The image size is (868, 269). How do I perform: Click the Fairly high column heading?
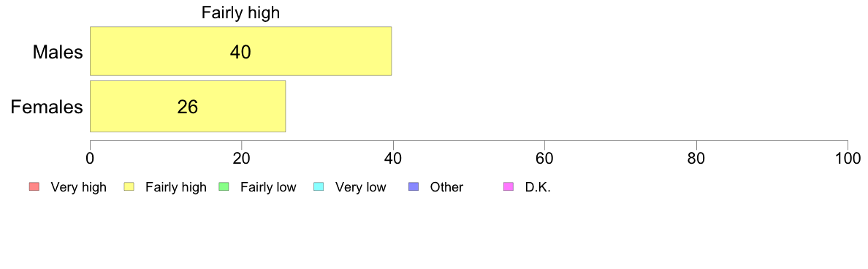click(241, 13)
